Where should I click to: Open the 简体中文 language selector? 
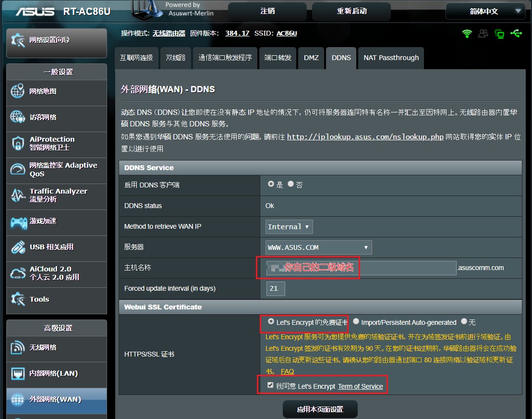point(485,11)
